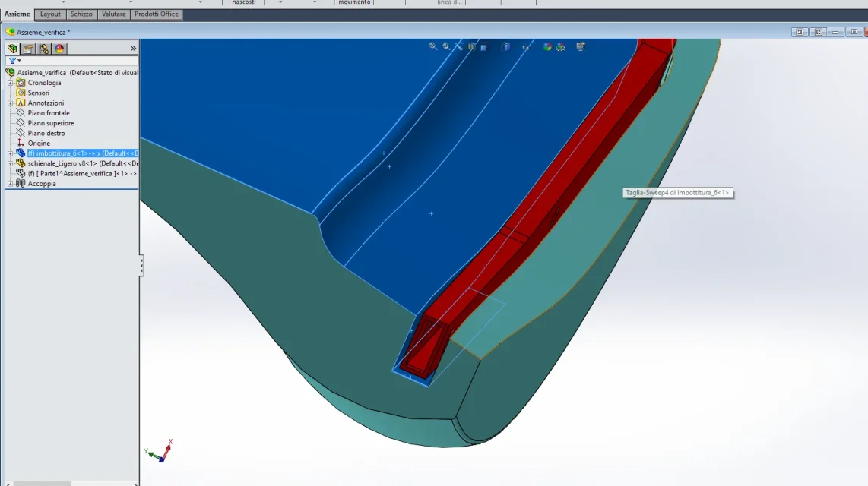Select the Zoom to Area magnifier icon
868x486 pixels.
[x=446, y=46]
